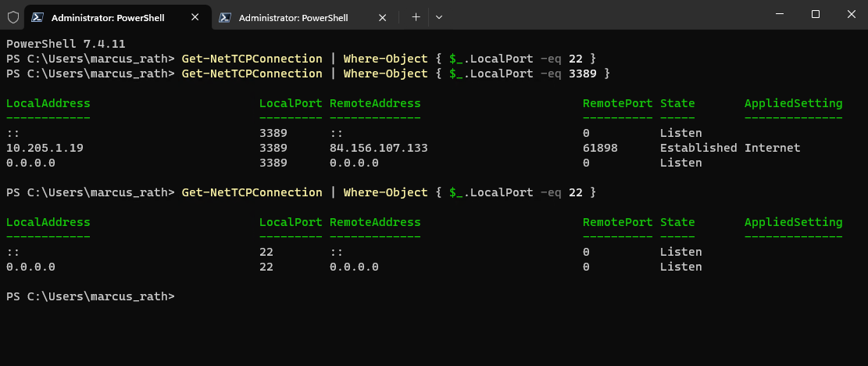The width and height of the screenshot is (868, 366).
Task: Click remote address 84.156.107.133
Action: pos(379,148)
